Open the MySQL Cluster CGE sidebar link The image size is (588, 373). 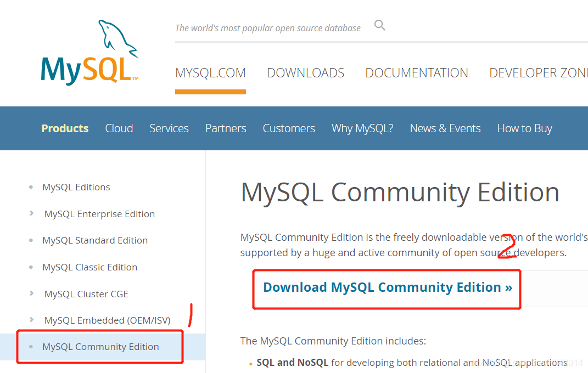pyautogui.click(x=86, y=294)
